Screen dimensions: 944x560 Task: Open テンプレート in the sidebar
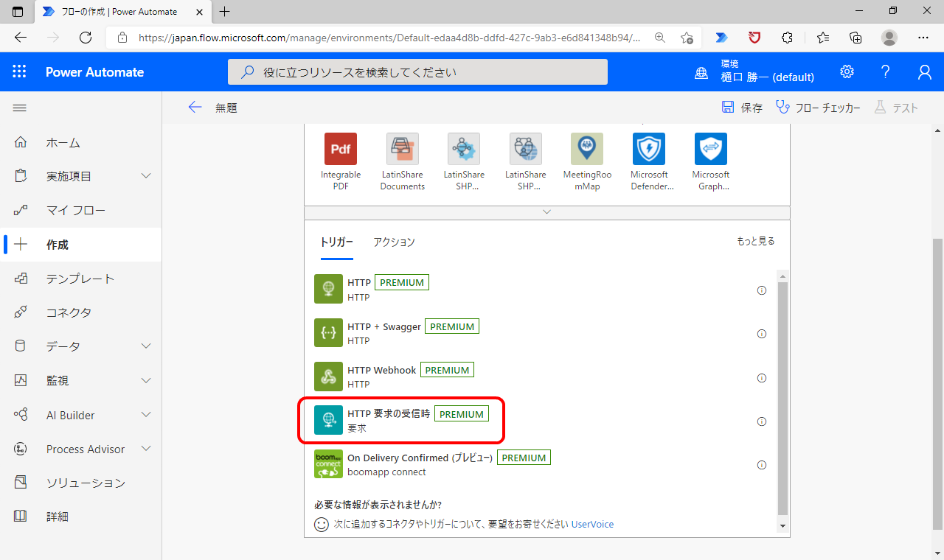pyautogui.click(x=81, y=279)
